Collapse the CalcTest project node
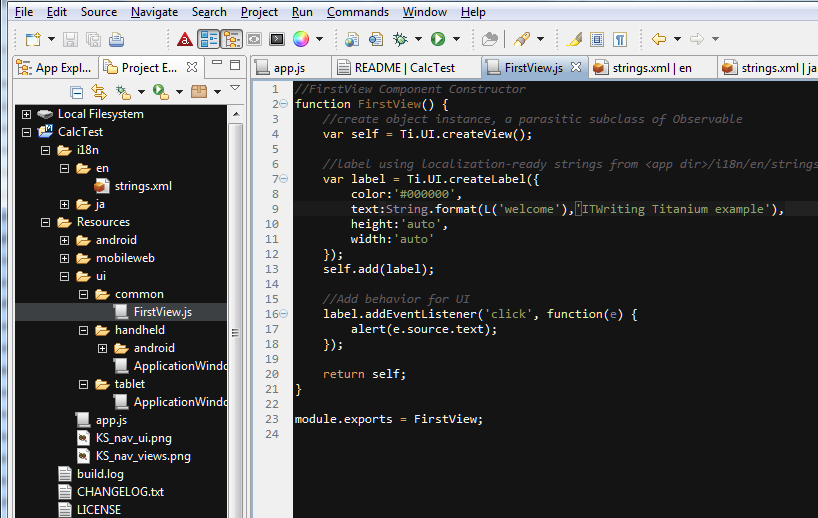Screen dimensions: 818x518 point(26,132)
